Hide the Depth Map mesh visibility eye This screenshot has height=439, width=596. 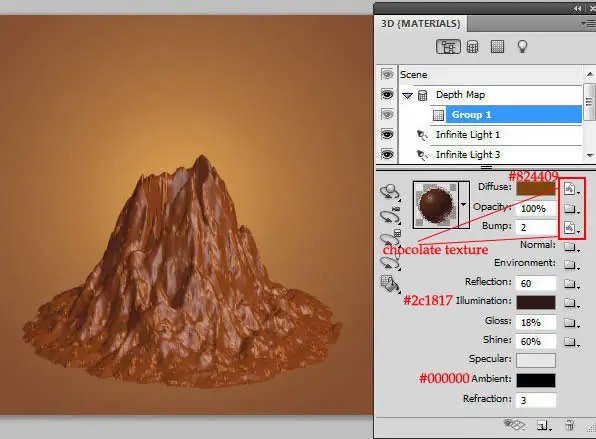click(387, 94)
